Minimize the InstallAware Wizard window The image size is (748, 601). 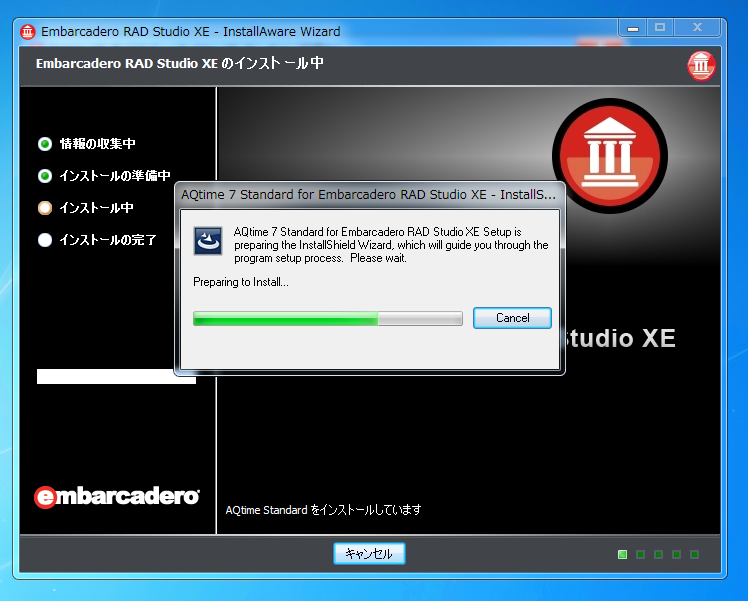[x=633, y=28]
